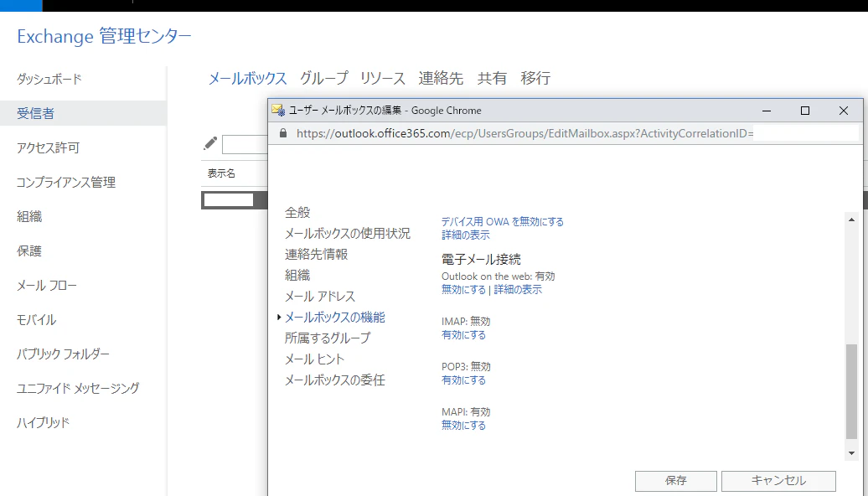Click the mailbox window title icon
This screenshot has height=496, width=868.
pyautogui.click(x=278, y=110)
